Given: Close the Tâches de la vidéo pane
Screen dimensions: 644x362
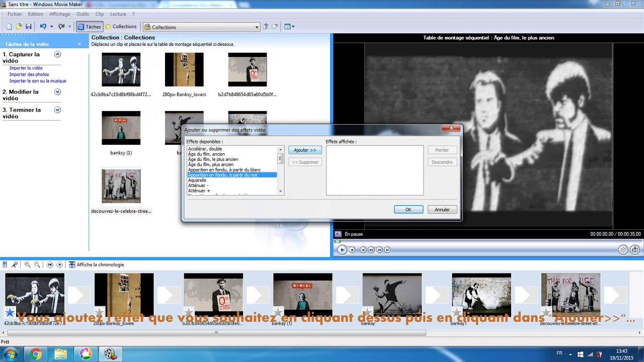Looking at the screenshot, I should point(79,44).
